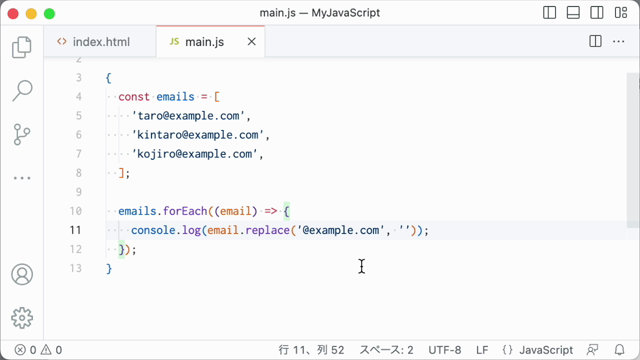Click the feedback icon in status bar

592,350
